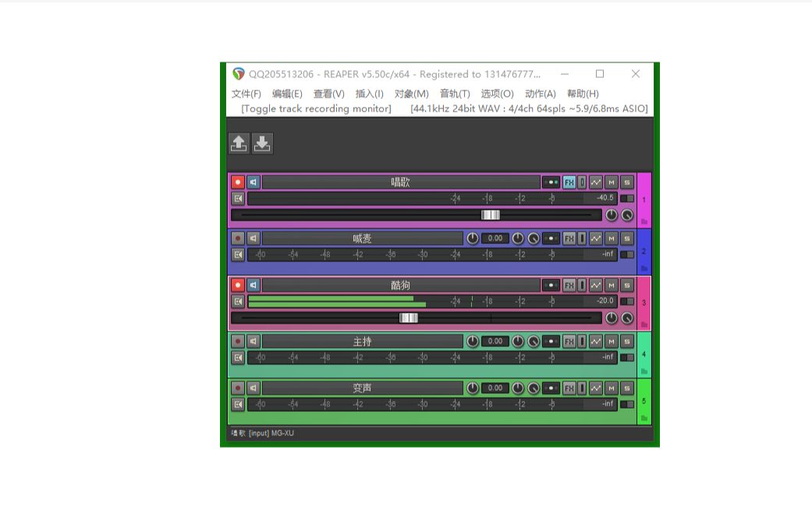This screenshot has width=812, height=507.
Task: Click the record input dropdown on 主持 track
Action: [x=551, y=341]
